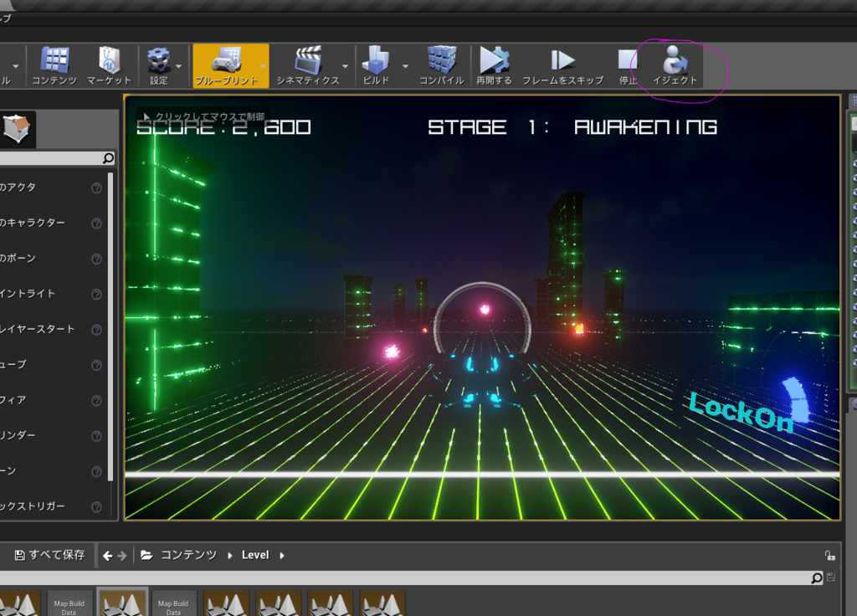The height and width of the screenshot is (616, 857).
Task: Click すべて保存 to save all
Action: point(49,555)
